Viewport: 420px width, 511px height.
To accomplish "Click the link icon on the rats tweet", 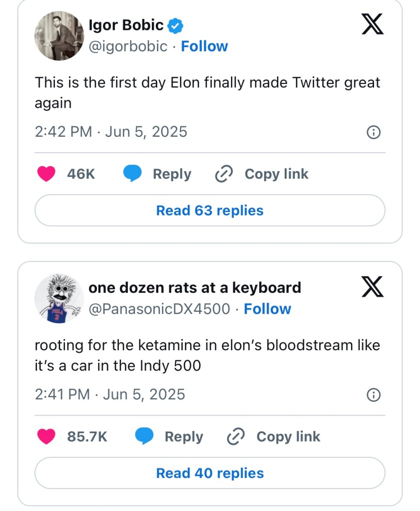I will (x=235, y=437).
